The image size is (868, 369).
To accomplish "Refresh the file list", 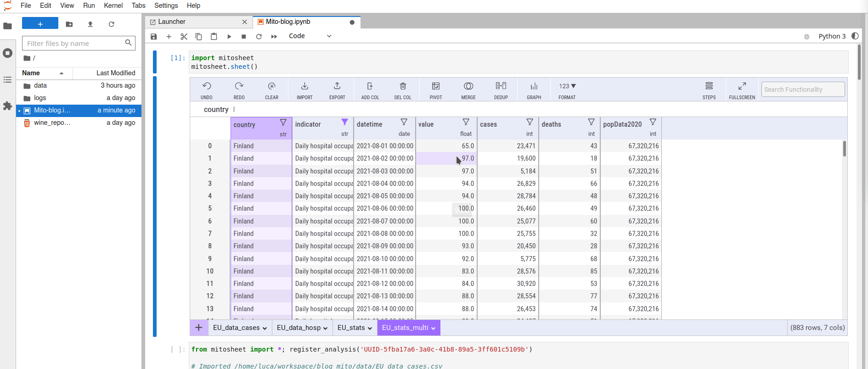I will tap(112, 24).
